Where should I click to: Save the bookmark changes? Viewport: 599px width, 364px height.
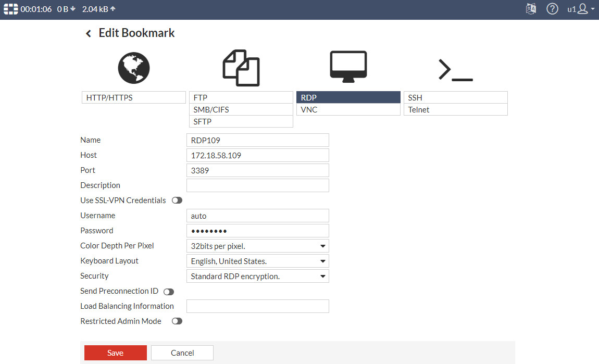[x=115, y=353]
